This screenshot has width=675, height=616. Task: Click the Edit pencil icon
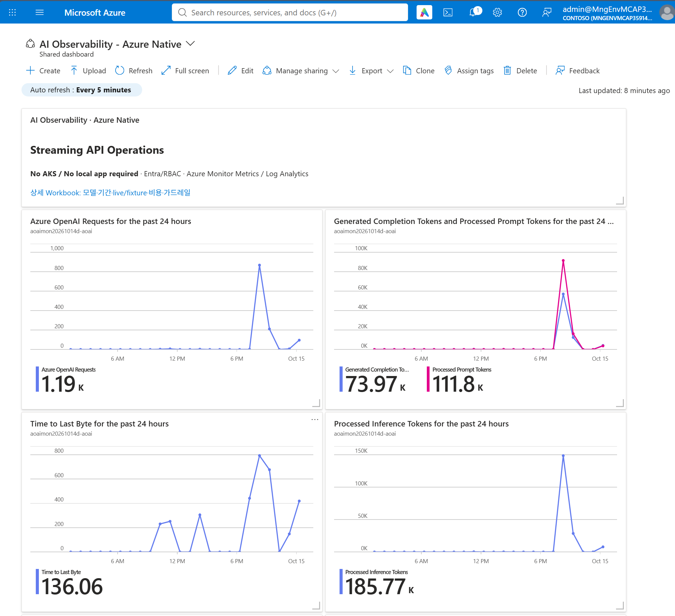point(232,71)
